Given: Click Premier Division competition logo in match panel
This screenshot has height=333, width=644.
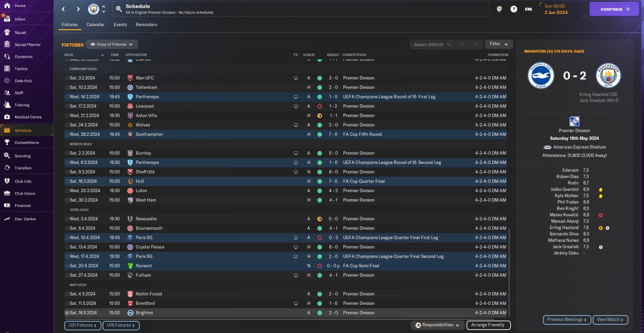Looking at the screenshot, I should (574, 121).
